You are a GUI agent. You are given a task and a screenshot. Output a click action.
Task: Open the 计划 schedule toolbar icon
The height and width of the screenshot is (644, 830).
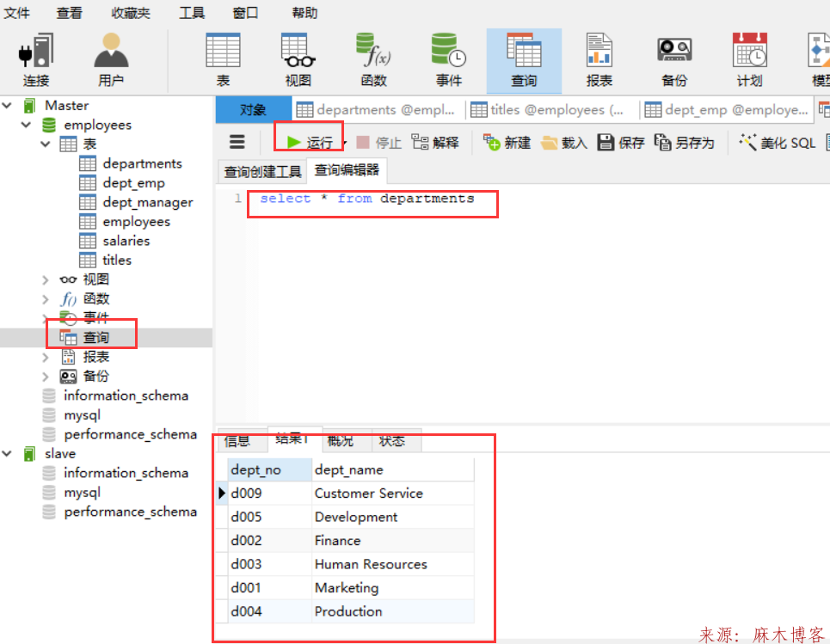749,60
